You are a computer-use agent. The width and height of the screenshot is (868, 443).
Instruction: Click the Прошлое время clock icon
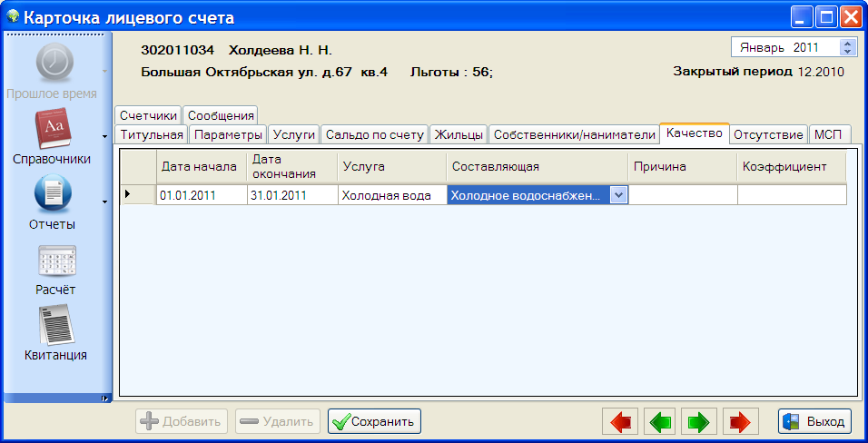coord(54,64)
